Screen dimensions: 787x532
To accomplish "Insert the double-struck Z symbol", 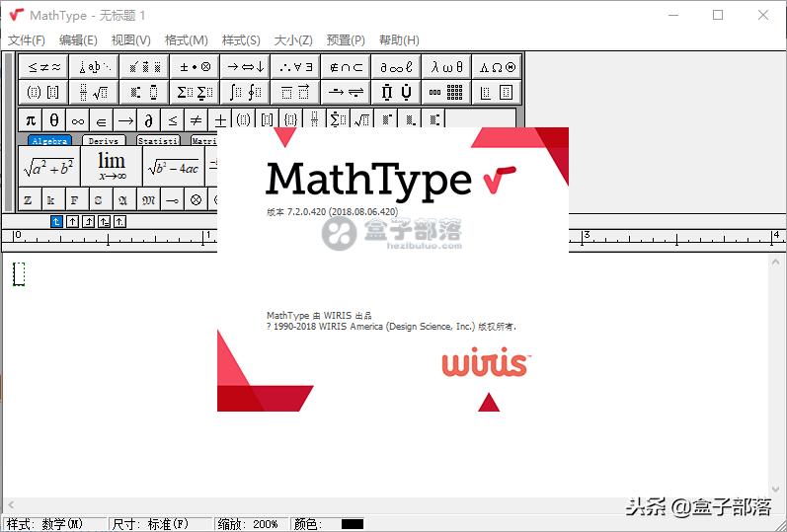I will click(x=29, y=199).
